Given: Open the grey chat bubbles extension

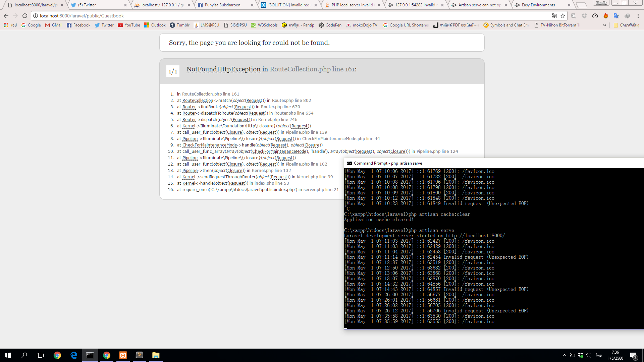Looking at the screenshot, I should point(627,16).
